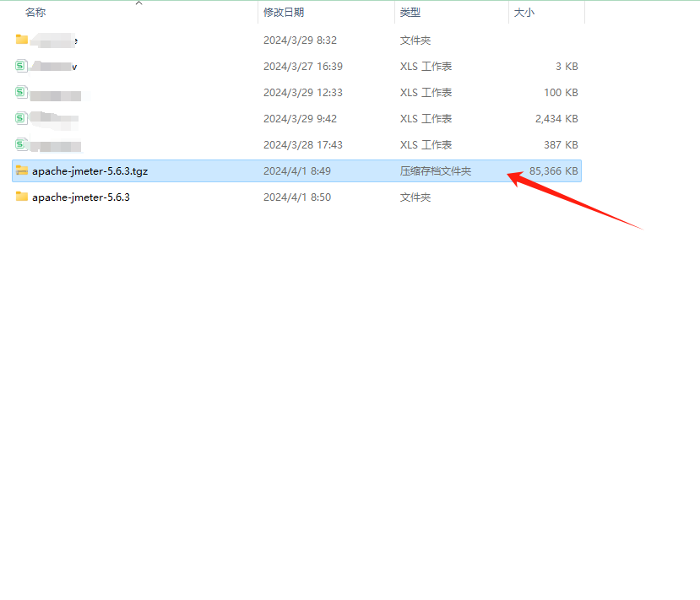Sort files by the 名称 column header
This screenshot has width=700, height=600.
[x=35, y=13]
